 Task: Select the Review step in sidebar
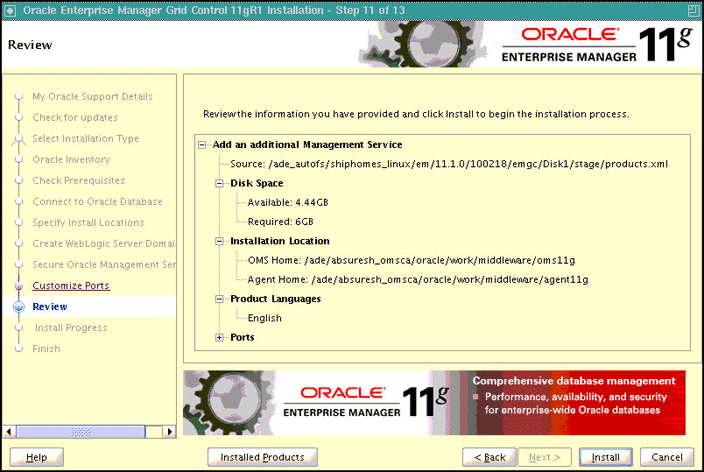tap(50, 307)
